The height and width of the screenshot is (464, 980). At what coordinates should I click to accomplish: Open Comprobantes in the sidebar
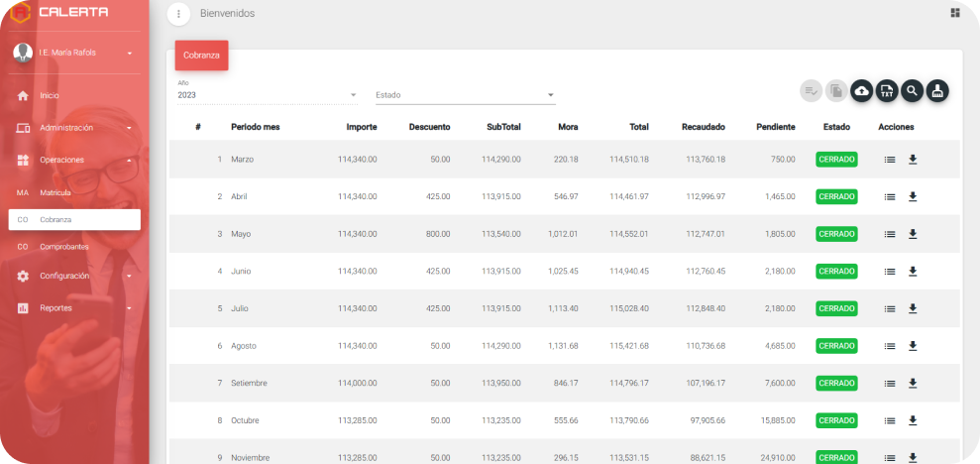63,247
